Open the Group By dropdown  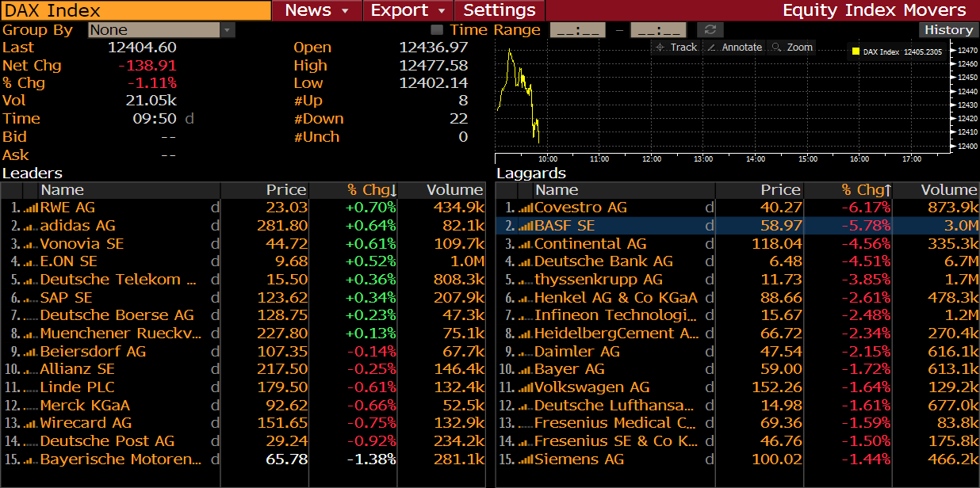[228, 30]
